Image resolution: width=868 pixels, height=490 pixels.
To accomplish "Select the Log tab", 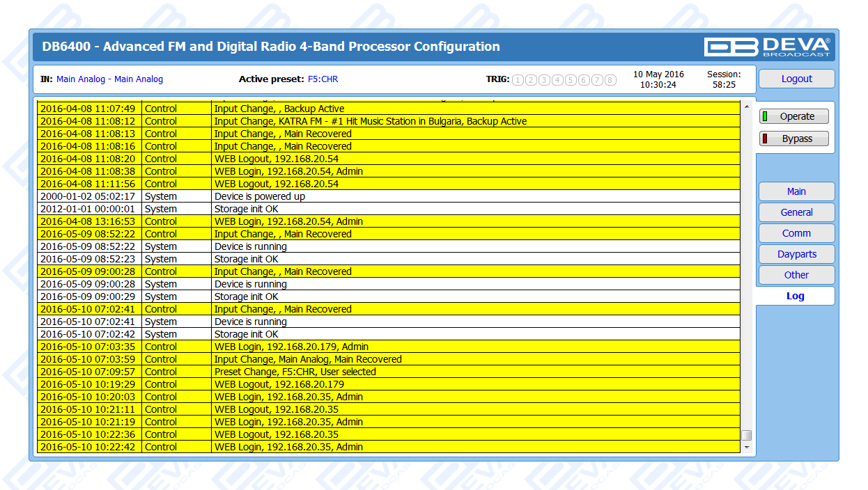I will pos(795,296).
